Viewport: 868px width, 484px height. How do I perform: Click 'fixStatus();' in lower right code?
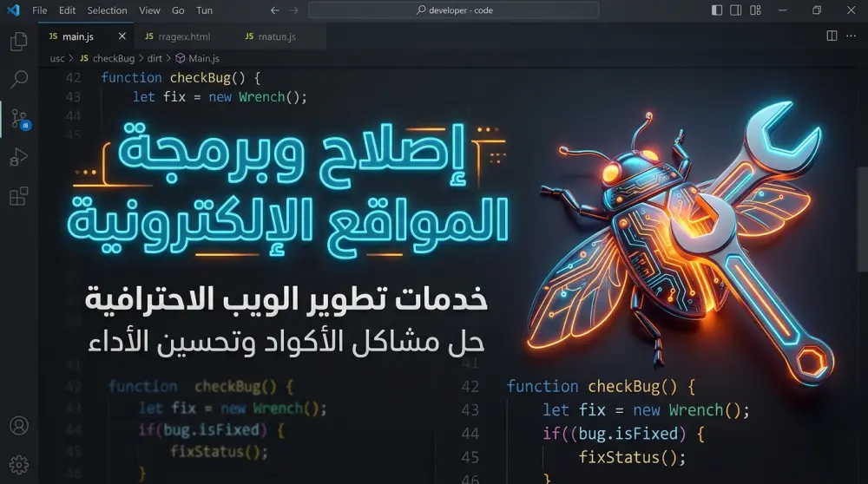pos(632,457)
